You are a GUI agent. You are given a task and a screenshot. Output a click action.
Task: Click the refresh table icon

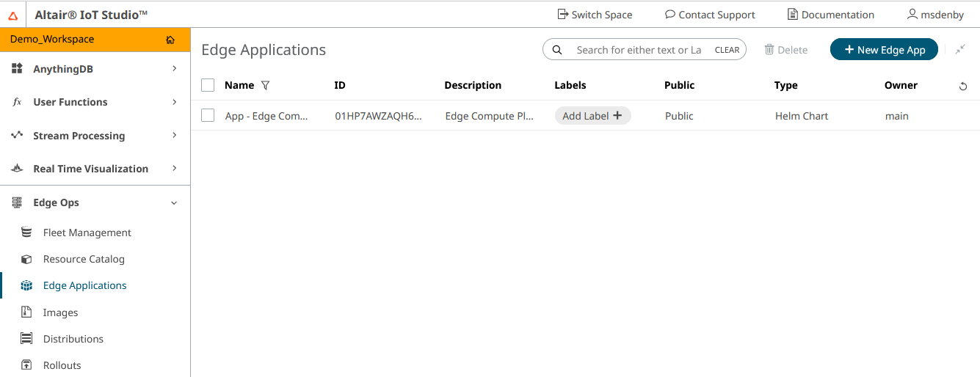[963, 87]
